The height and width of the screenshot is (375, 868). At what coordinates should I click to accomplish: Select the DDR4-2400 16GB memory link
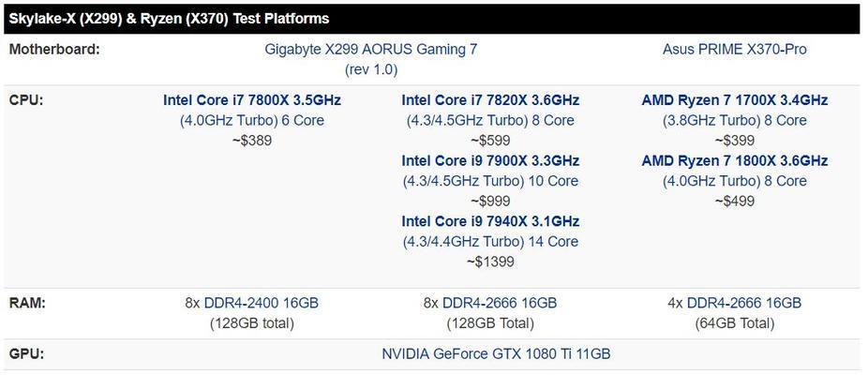point(262,303)
